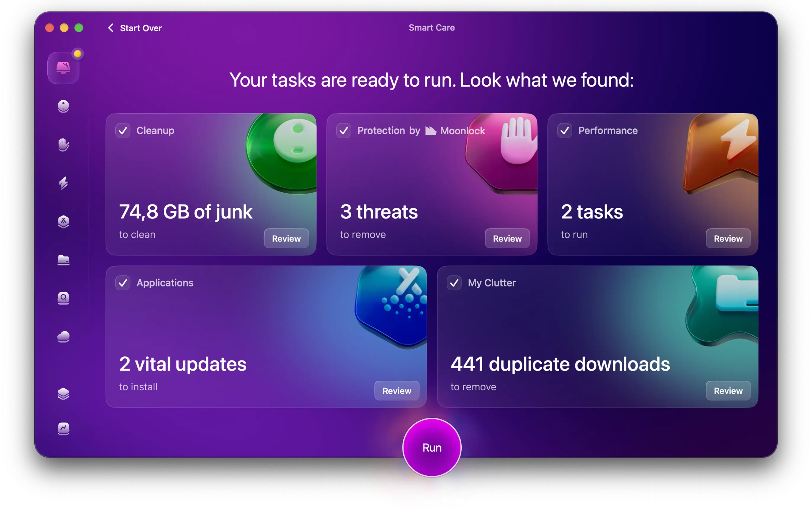Screen dimensions: 812x515
Task: Open the My Clutter folder icon in the sidebar
Action: click(63, 260)
